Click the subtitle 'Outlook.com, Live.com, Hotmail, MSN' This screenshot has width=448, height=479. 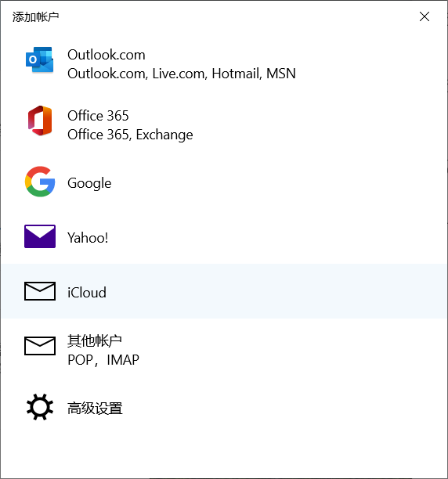pos(182,74)
